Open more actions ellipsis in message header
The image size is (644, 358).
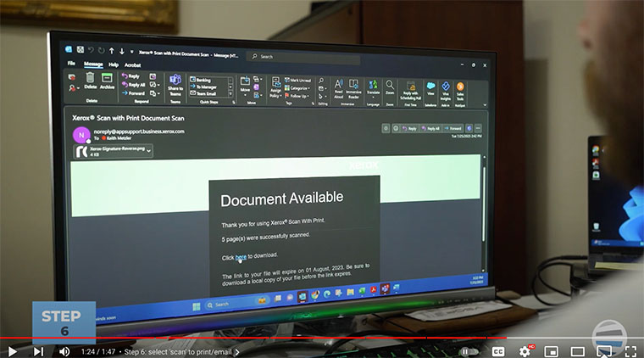pos(478,129)
